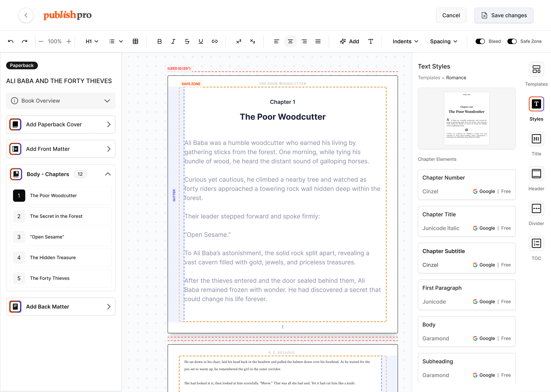Open the Title side panel
The image size is (551, 392).
tap(536, 144)
